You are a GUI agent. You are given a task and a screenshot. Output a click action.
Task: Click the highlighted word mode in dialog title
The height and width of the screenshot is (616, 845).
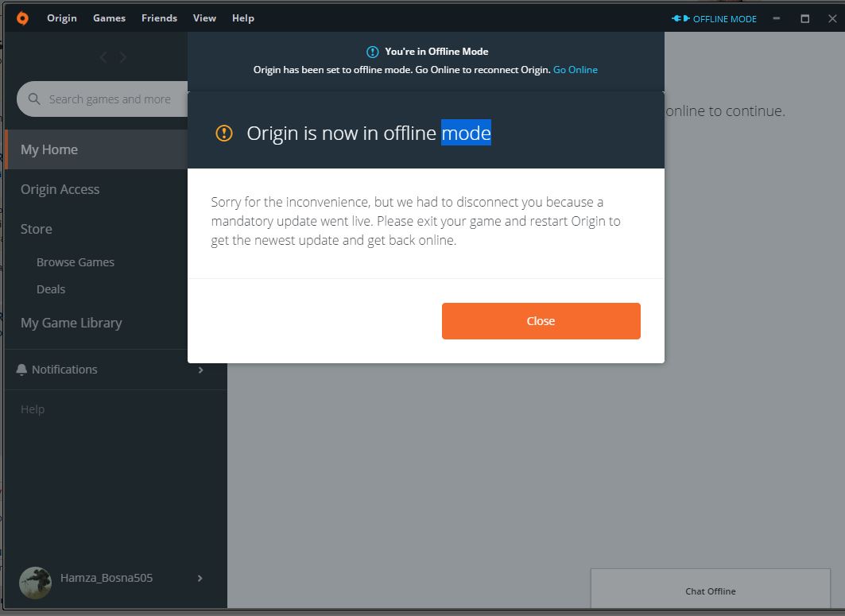466,133
